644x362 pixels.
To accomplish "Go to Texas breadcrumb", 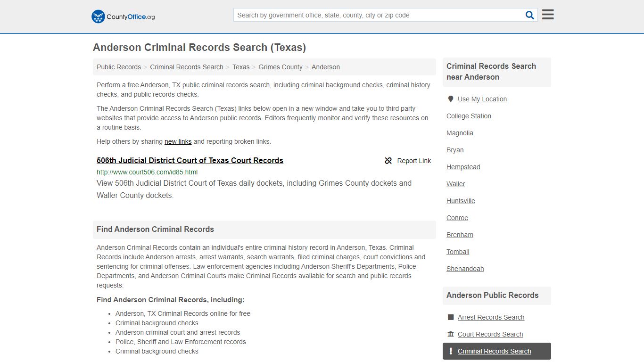I will tap(241, 67).
